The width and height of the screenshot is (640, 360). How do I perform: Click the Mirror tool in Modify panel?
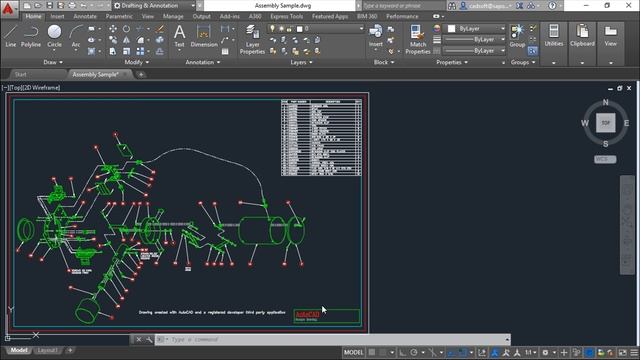point(127,40)
